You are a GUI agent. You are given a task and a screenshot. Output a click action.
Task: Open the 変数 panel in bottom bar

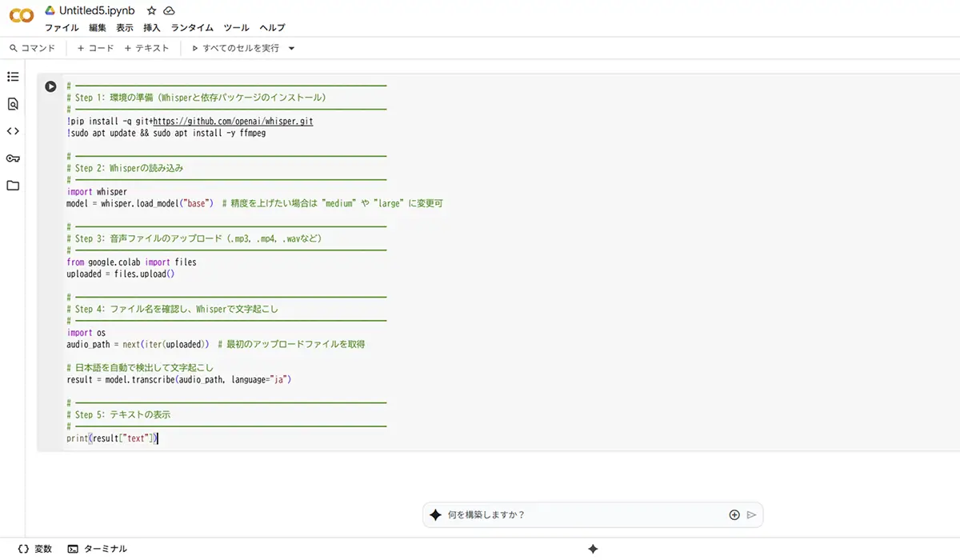[34, 549]
